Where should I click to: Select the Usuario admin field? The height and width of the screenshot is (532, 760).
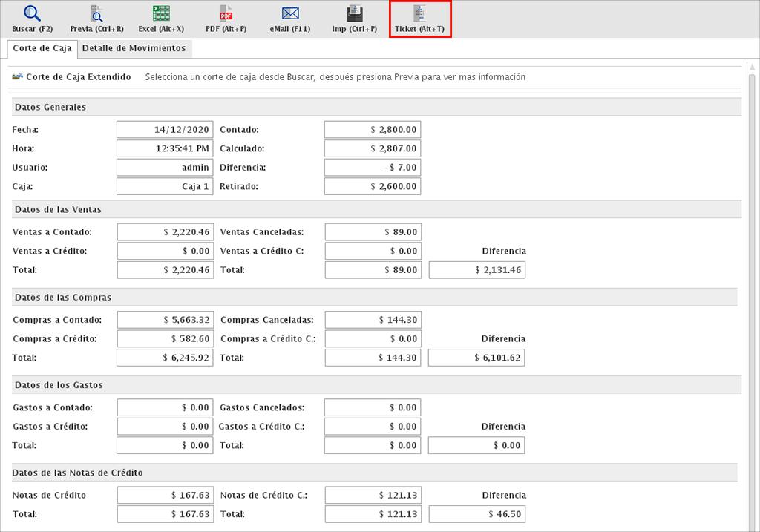[x=165, y=168]
